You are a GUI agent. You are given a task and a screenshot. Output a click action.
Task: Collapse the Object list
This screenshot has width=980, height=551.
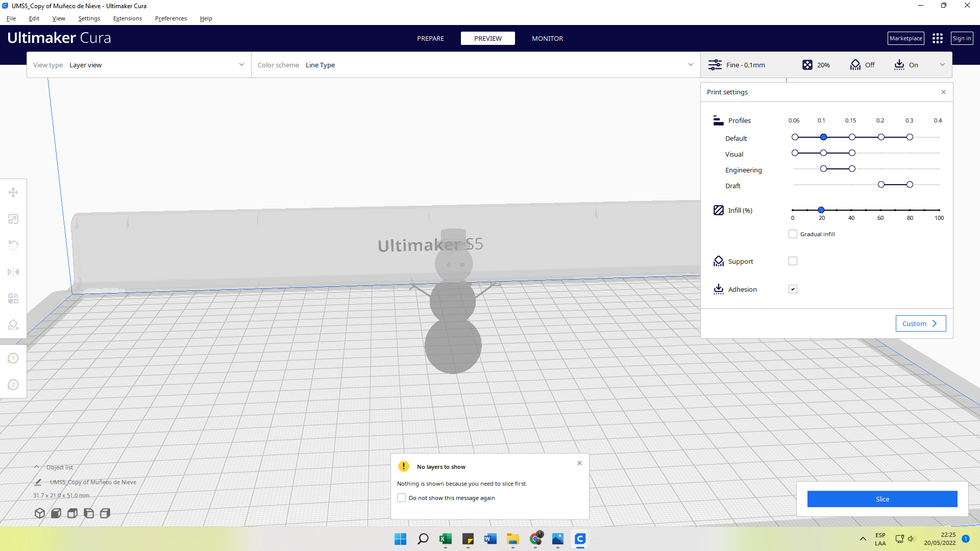37,467
